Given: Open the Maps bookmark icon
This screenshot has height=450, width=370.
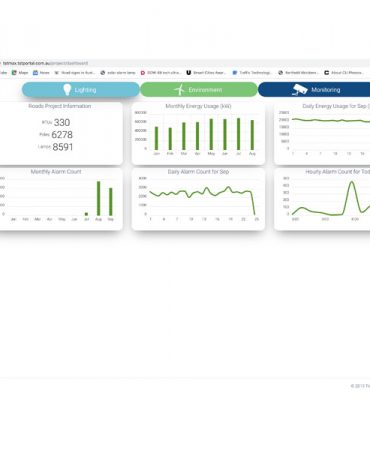Looking at the screenshot, I should [14, 72].
